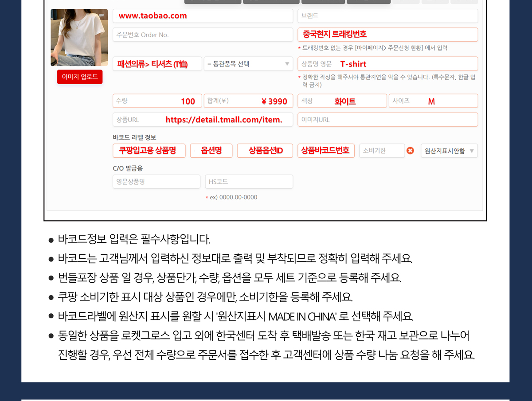Click the 이미지 업로드 button

click(80, 77)
